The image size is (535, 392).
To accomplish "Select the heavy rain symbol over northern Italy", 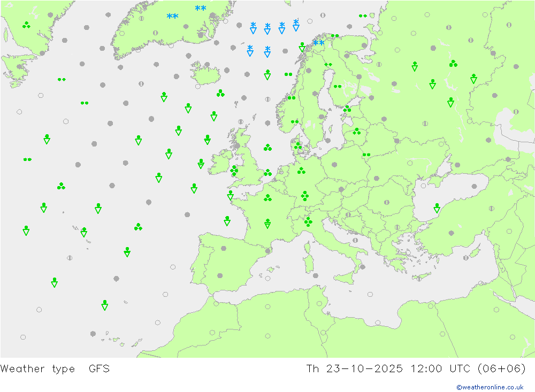I will click(308, 222).
